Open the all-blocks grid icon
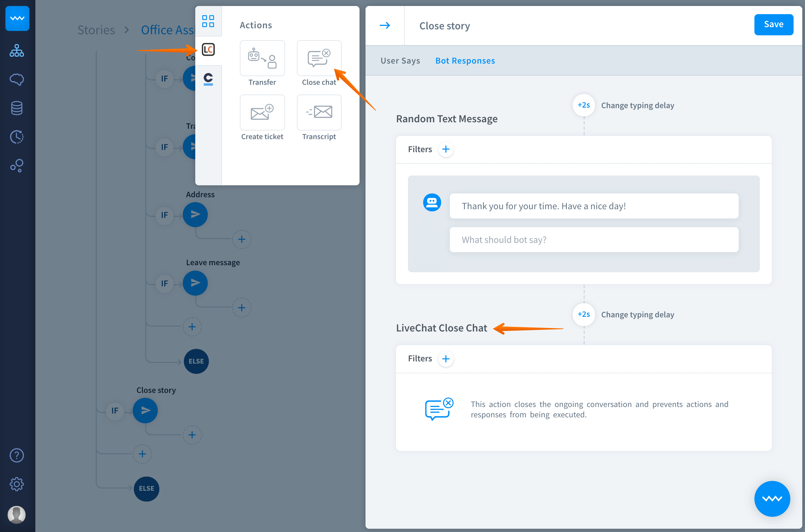The height and width of the screenshot is (532, 805). [x=208, y=21]
